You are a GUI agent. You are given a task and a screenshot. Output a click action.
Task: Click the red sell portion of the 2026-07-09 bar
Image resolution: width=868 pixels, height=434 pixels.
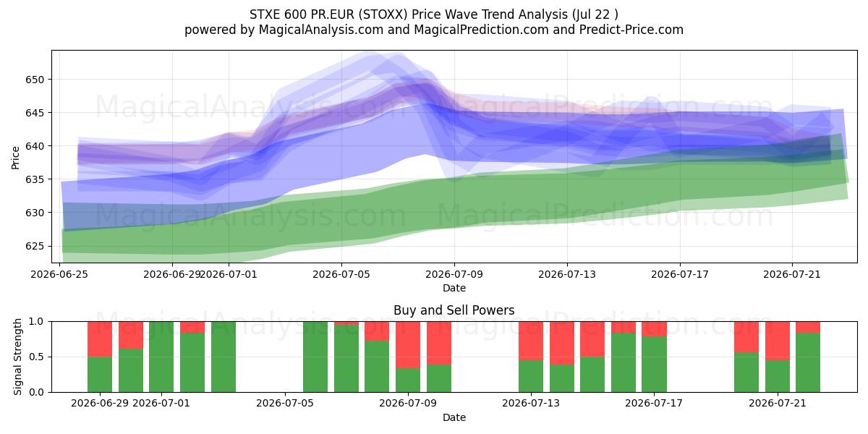pyautogui.click(x=408, y=345)
